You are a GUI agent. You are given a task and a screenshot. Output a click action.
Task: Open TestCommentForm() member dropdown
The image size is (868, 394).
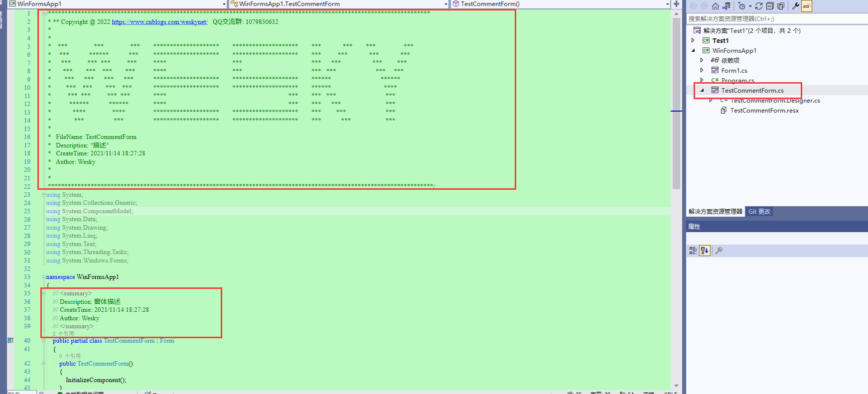click(667, 4)
